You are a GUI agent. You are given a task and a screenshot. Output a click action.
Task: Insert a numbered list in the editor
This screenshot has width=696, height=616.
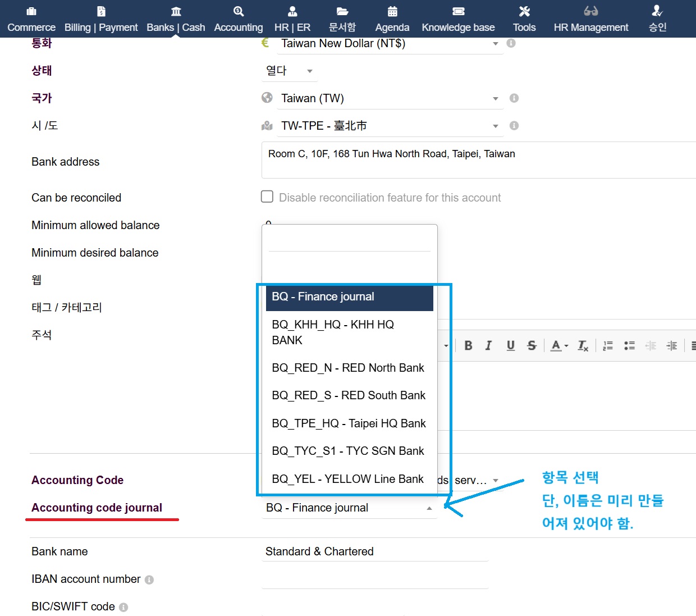(x=608, y=346)
